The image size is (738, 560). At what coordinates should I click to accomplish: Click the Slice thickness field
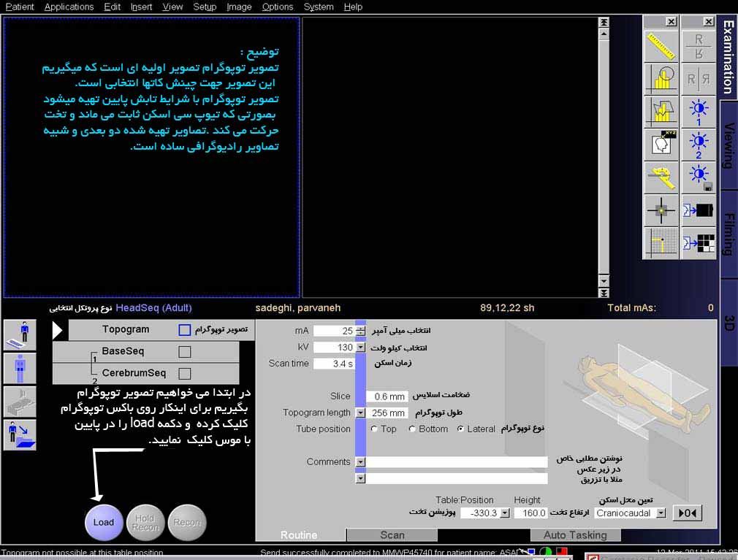tap(387, 396)
